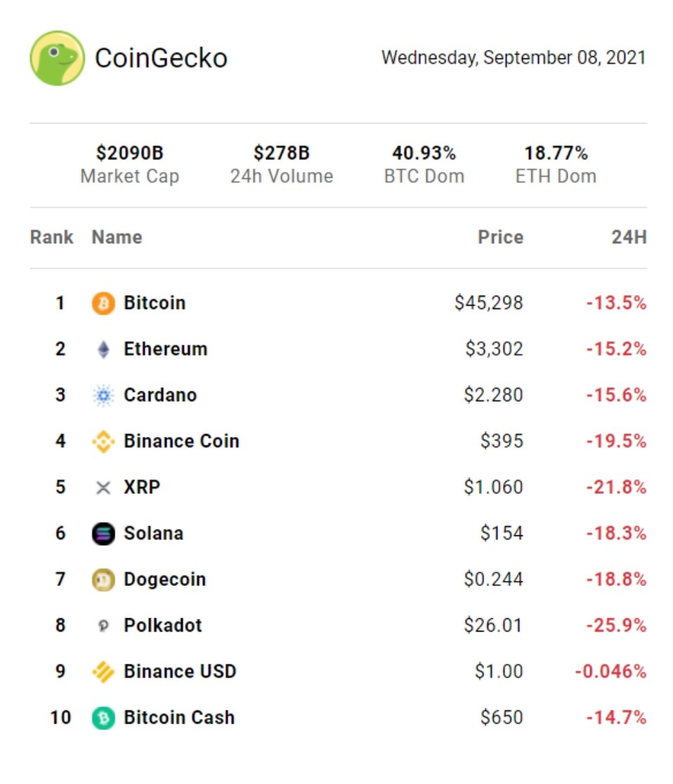673x784 pixels.
Task: Click the blue Cardano icon
Action: (103, 395)
